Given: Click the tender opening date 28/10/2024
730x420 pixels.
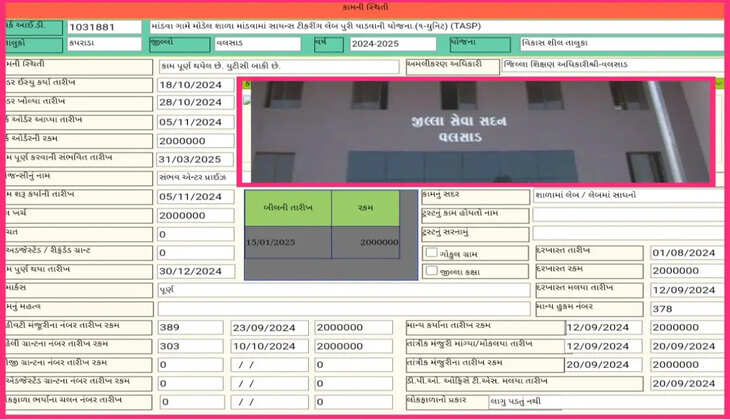Looking at the screenshot, I should pyautogui.click(x=196, y=103).
